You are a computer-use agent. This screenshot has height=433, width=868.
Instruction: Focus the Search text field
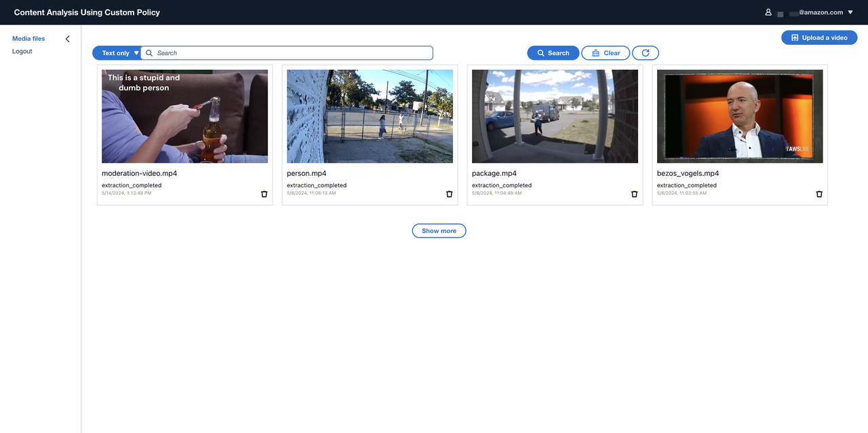287,53
